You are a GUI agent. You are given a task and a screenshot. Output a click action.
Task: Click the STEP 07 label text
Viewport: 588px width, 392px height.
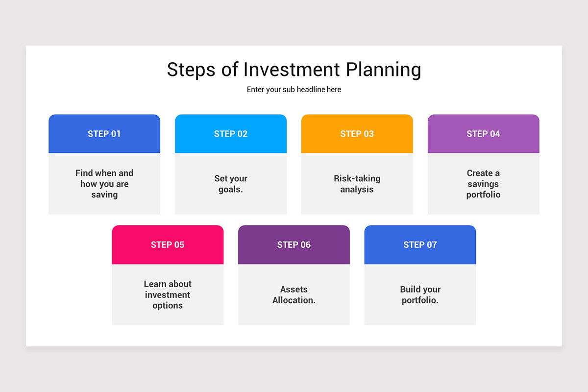coord(420,245)
